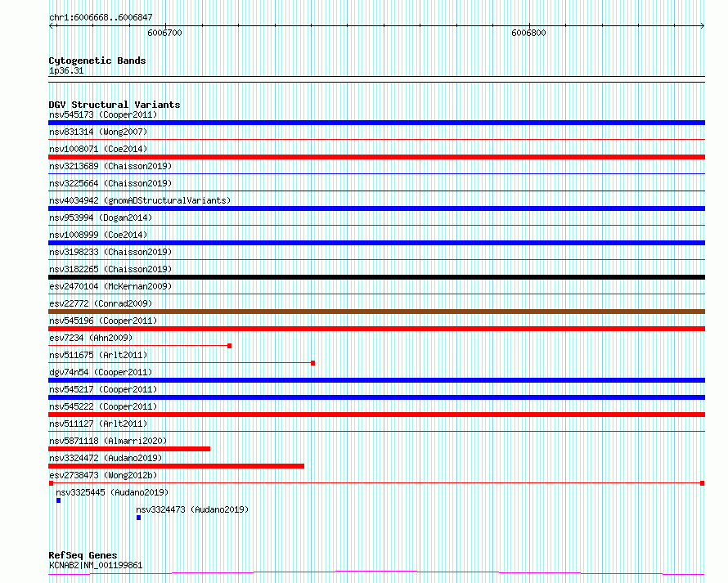728x583 pixels.
Task: Click nsv4034942 (gnomADStructuralVariants) label
Action: pyautogui.click(x=140, y=200)
